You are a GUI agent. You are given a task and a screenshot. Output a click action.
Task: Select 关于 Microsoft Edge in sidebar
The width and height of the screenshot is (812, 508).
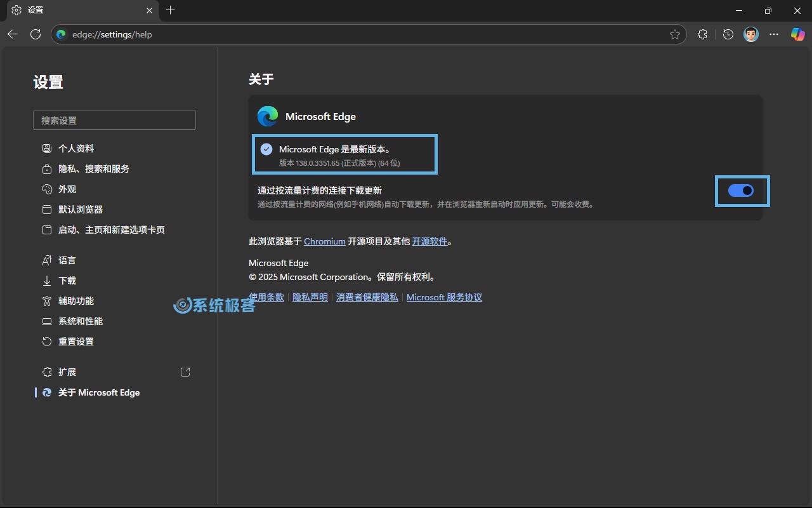(114, 392)
